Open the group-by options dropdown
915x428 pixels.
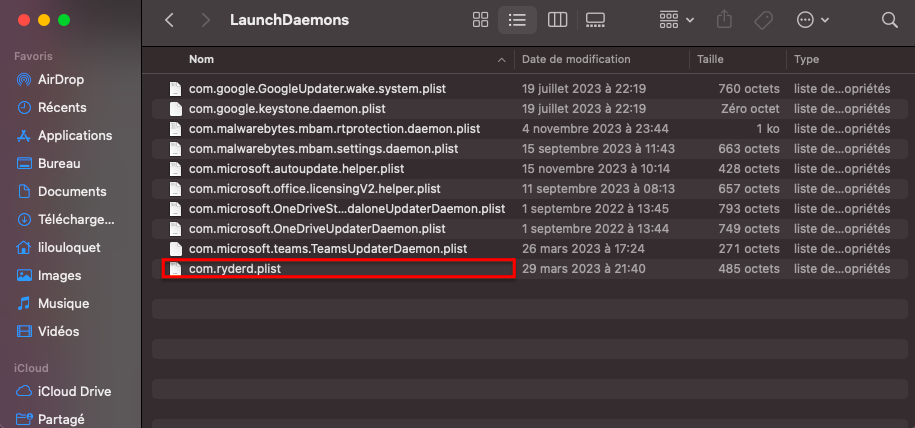pos(677,20)
